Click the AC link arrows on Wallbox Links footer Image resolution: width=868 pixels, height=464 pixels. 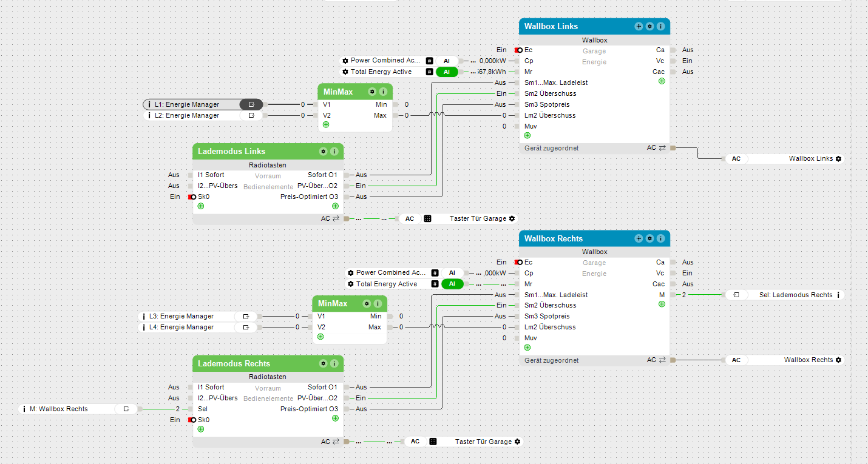[x=662, y=148]
